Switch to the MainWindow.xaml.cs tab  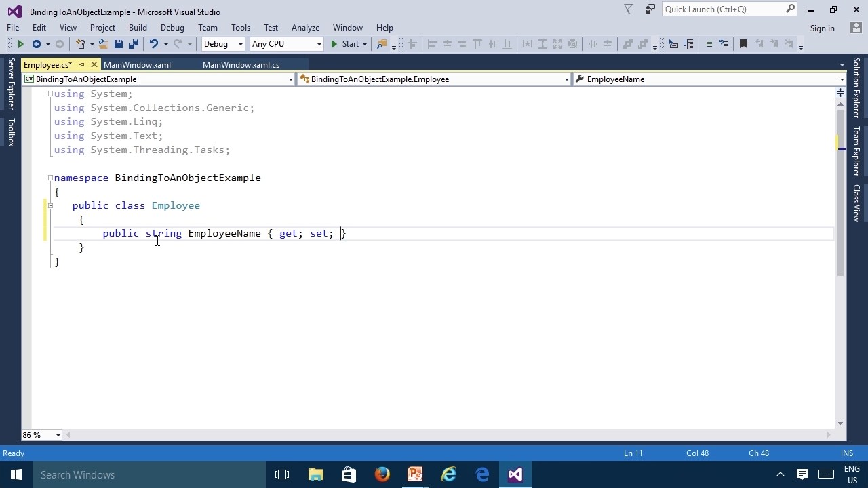(241, 65)
